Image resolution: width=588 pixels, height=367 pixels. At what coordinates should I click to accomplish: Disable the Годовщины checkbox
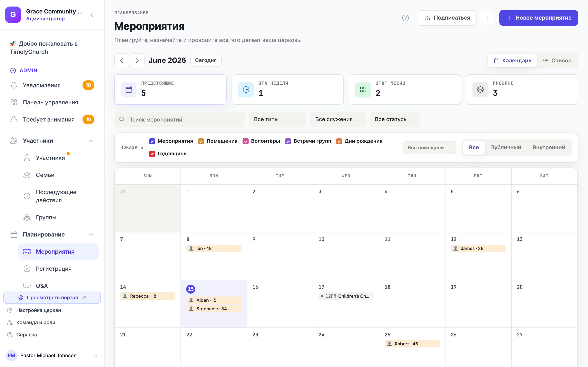click(x=152, y=154)
